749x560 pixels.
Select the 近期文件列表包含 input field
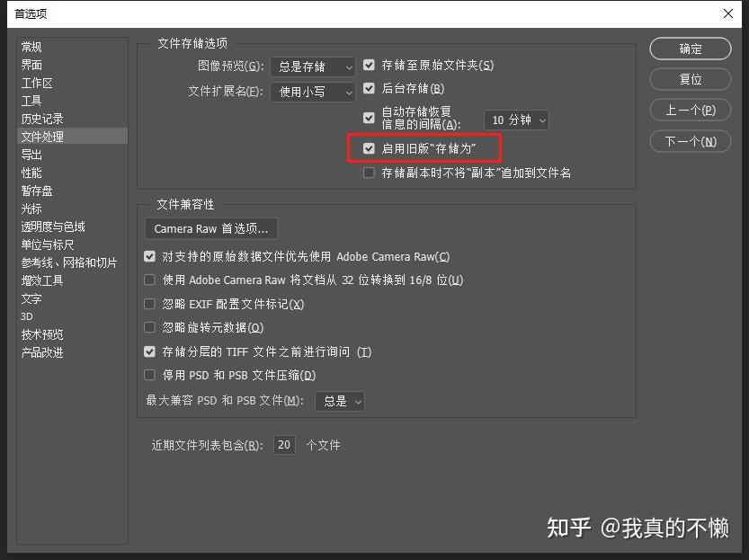click(283, 444)
